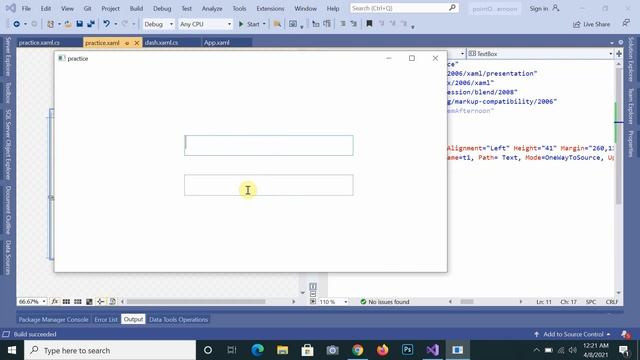The height and width of the screenshot is (360, 640).
Task: Toggle the artboard background icon
Action: pos(89,302)
